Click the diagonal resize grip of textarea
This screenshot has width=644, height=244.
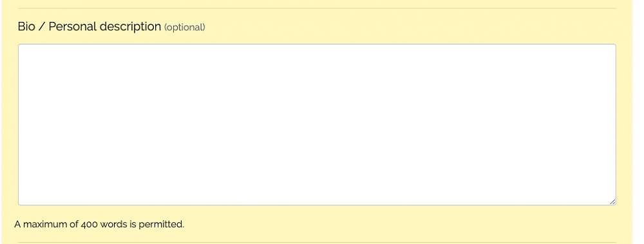coord(612,202)
